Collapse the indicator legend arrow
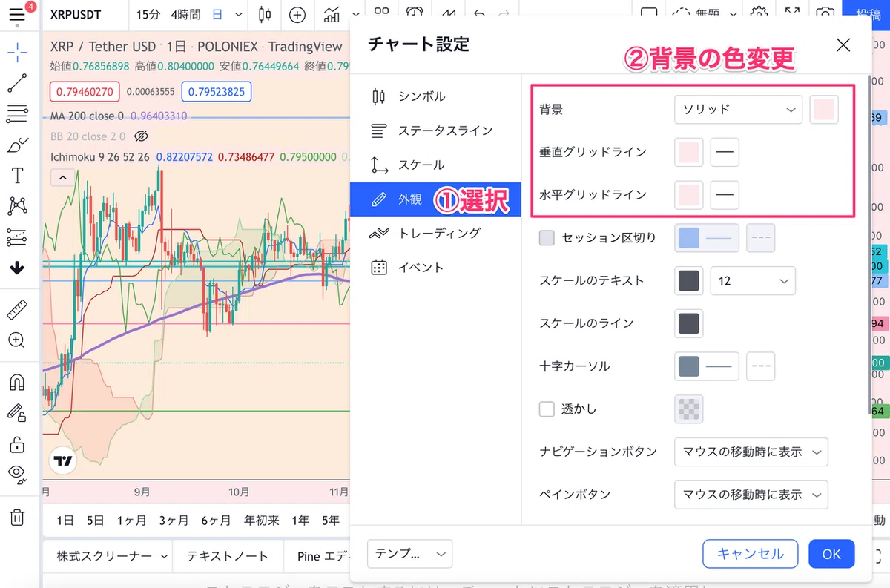The height and width of the screenshot is (588, 890). point(62,178)
